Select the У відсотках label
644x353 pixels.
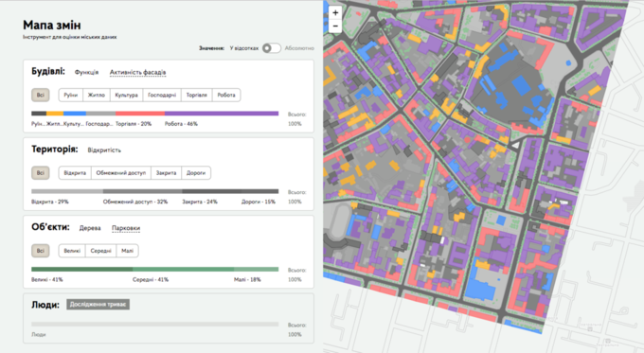pos(244,48)
